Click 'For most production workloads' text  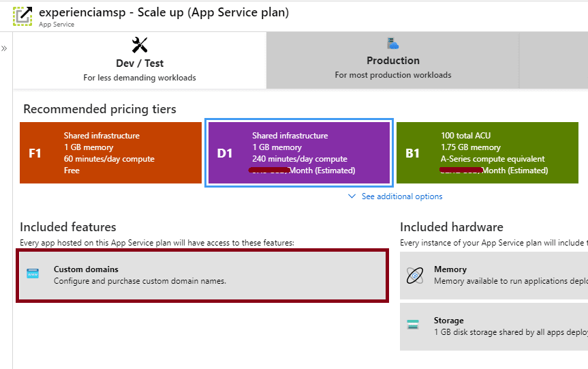click(x=393, y=75)
